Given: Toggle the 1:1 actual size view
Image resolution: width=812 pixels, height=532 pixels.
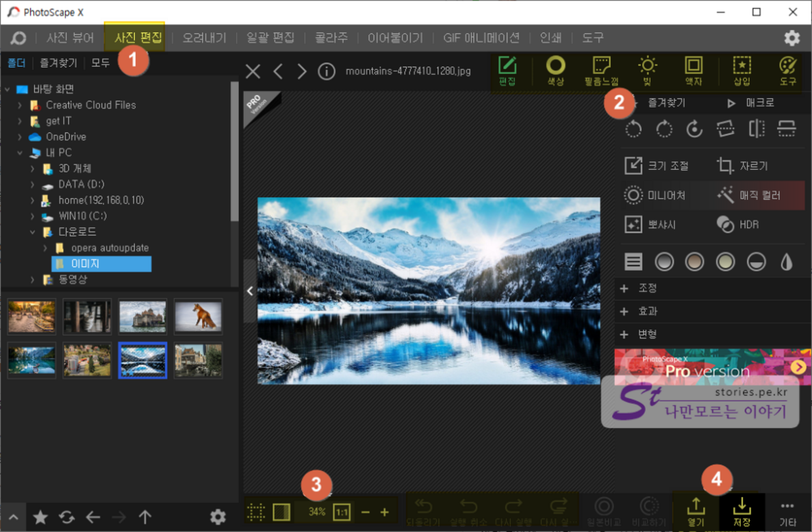Looking at the screenshot, I should pyautogui.click(x=341, y=511).
